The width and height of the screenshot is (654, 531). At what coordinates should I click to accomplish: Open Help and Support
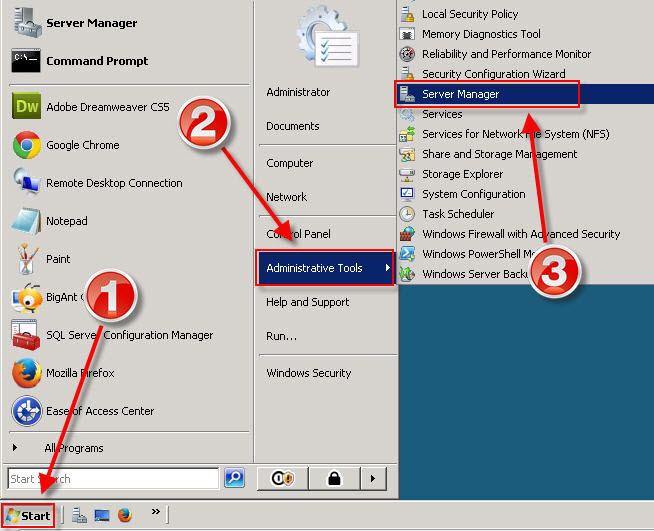tap(307, 302)
